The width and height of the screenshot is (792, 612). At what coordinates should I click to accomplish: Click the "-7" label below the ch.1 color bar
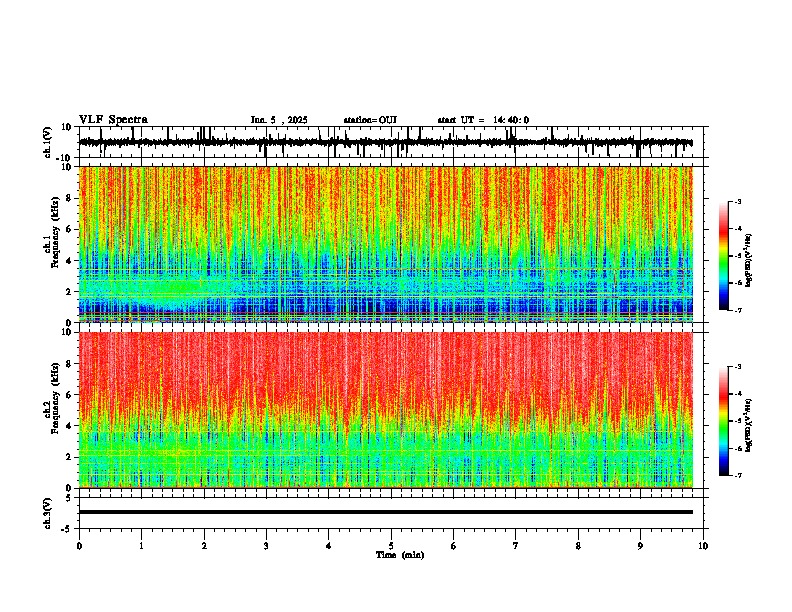click(x=738, y=310)
